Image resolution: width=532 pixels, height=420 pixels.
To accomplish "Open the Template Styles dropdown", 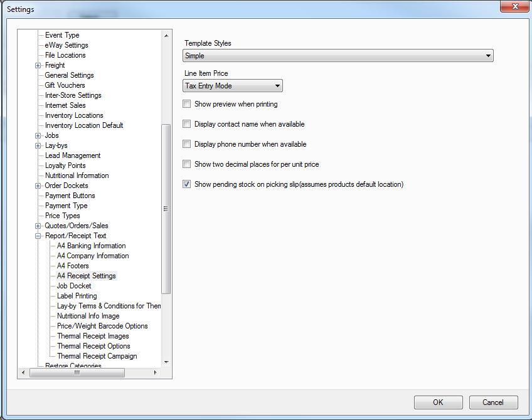I will [x=339, y=56].
